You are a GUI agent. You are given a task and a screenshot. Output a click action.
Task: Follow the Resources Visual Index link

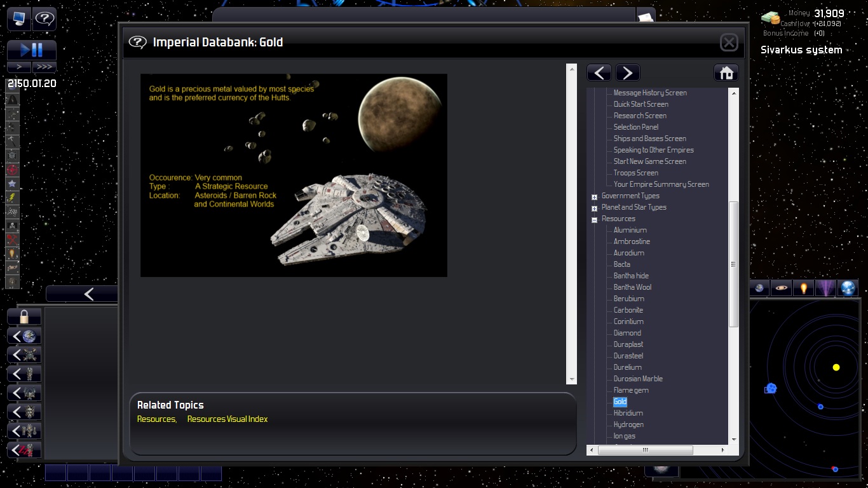tap(227, 419)
